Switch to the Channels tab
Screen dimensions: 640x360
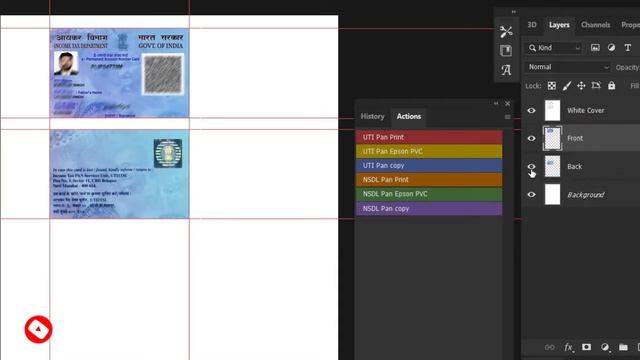[595, 25]
